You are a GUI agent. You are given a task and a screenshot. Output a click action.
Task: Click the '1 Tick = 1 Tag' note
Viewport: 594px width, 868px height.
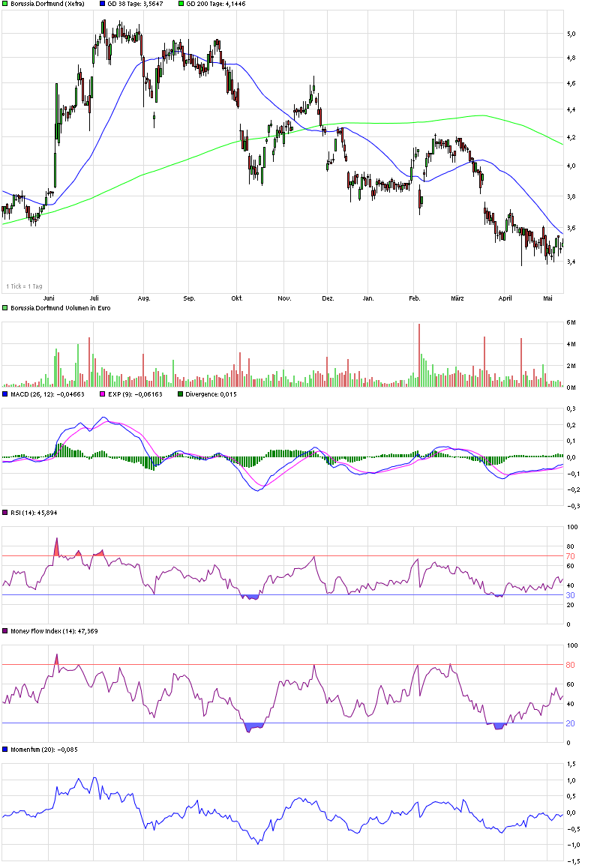pyautogui.click(x=25, y=286)
